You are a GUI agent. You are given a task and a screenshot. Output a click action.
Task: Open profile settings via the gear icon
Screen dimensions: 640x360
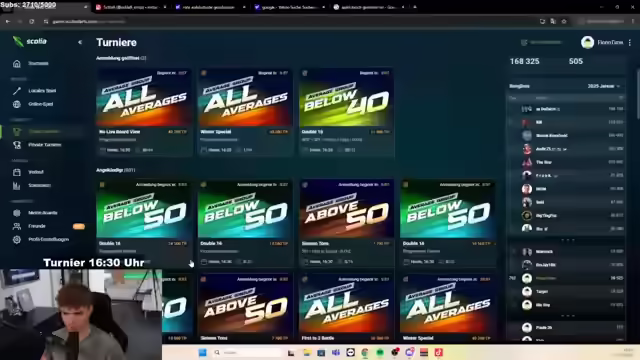tap(17, 240)
